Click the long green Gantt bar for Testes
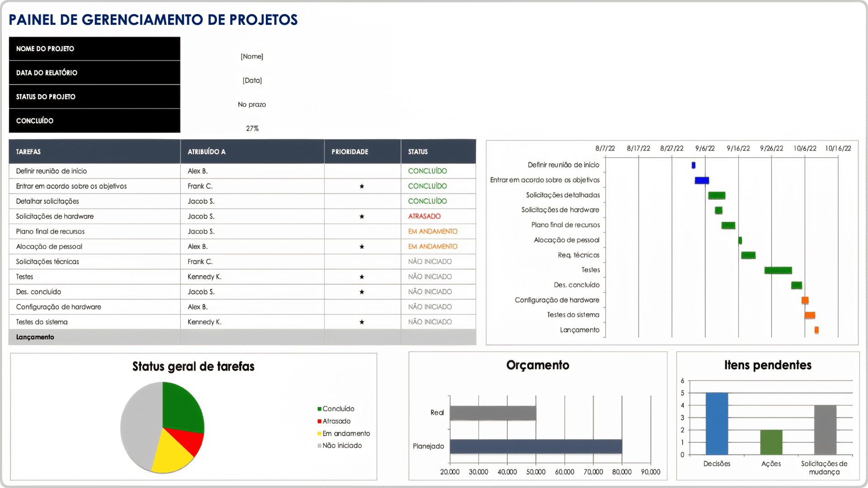Viewport: 868px width, 488px height. 778,270
